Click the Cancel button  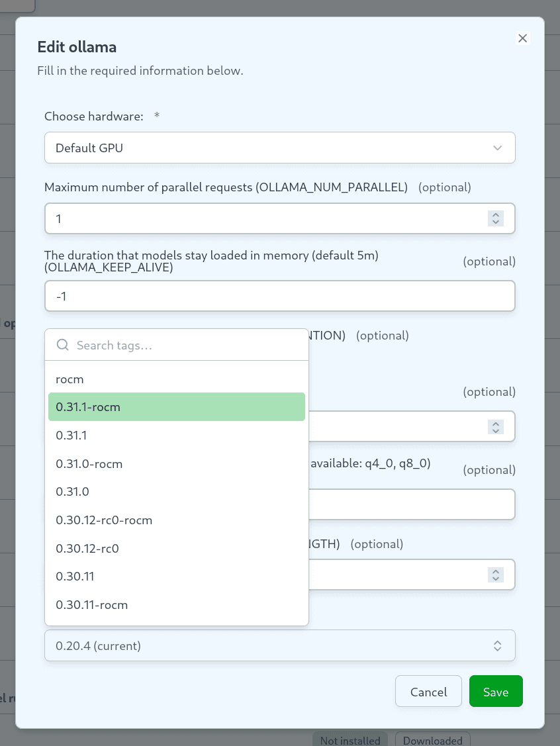point(428,691)
